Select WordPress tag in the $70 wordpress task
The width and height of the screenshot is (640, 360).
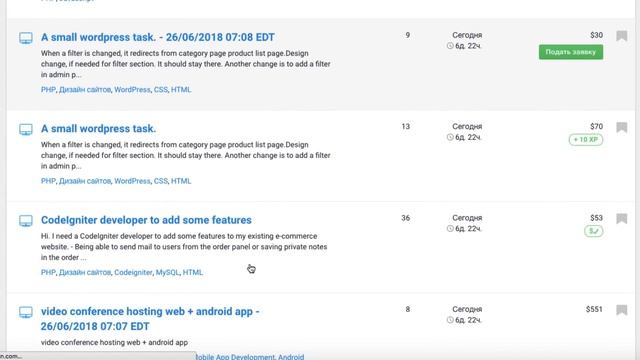click(132, 181)
